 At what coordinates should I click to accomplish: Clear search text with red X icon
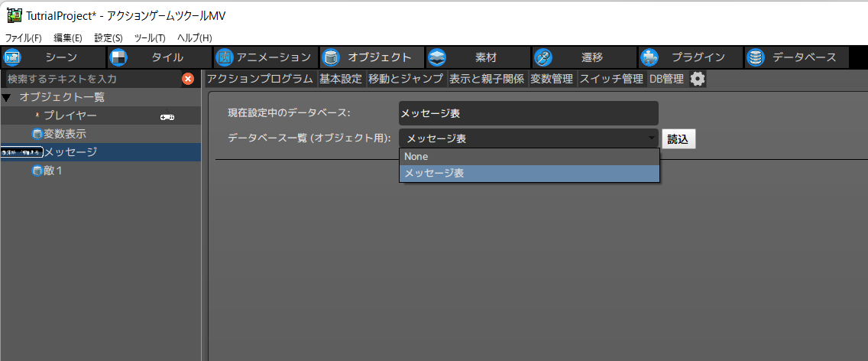[x=188, y=79]
